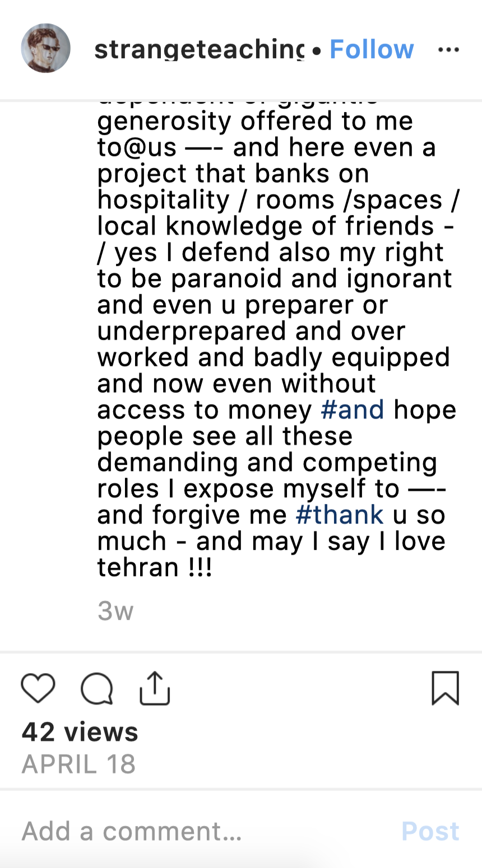Viewport: 482px width, 868px height.
Task: Click the greyed-out Post button
Action: (430, 831)
